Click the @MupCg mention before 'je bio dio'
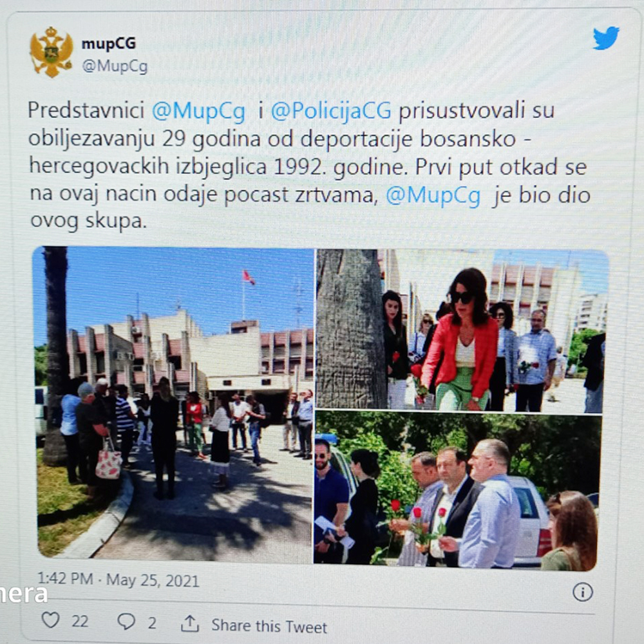The width and height of the screenshot is (644, 644). pos(433,195)
